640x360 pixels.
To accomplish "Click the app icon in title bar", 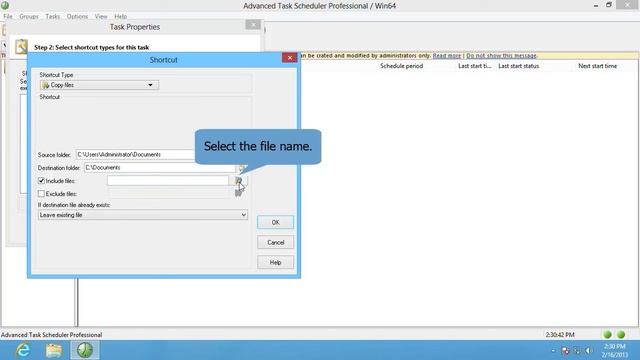I will coord(5,5).
